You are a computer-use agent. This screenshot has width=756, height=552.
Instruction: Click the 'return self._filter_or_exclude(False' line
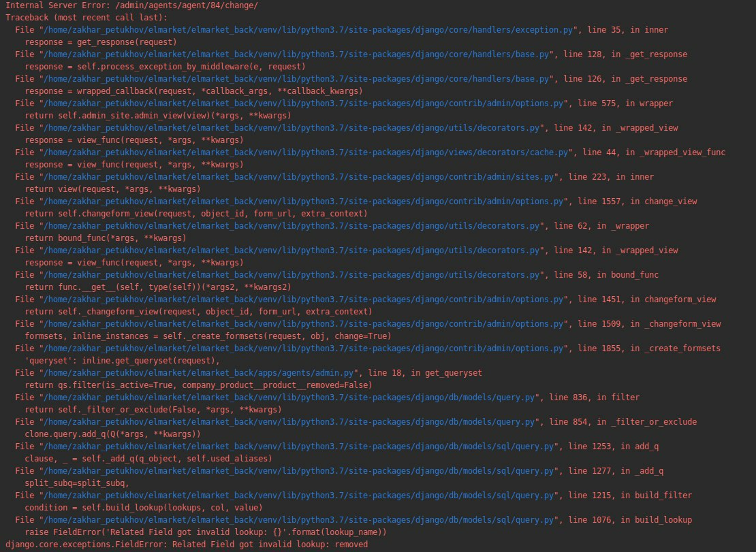point(153,410)
